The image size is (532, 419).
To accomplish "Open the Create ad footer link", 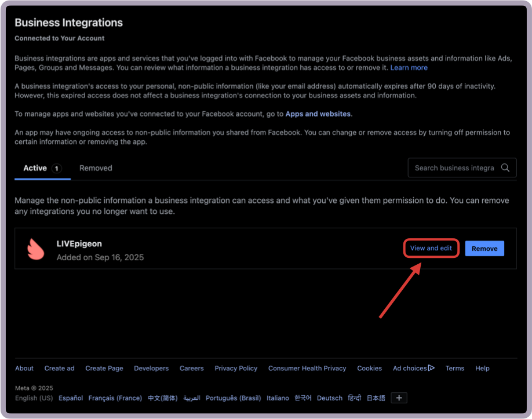I will [x=59, y=368].
